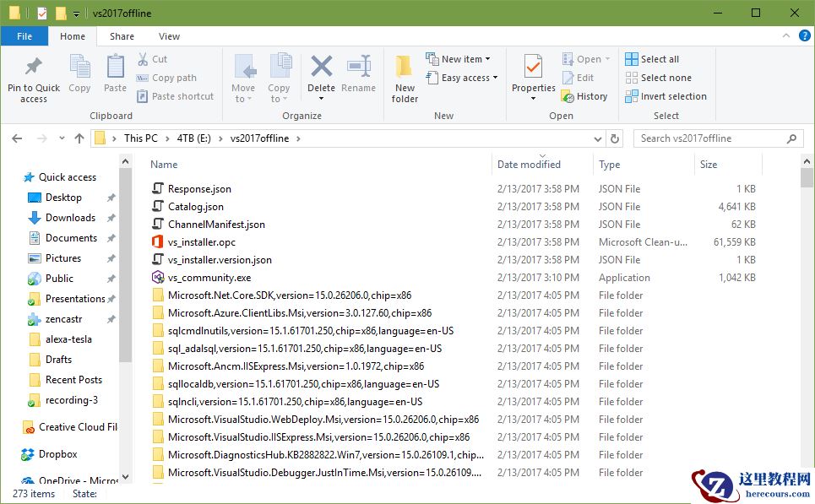Sort by Name column header
Viewport: 815px width, 504px height.
click(x=164, y=165)
